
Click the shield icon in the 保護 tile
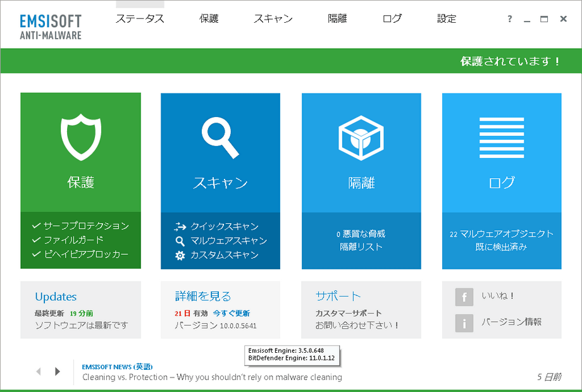click(81, 137)
